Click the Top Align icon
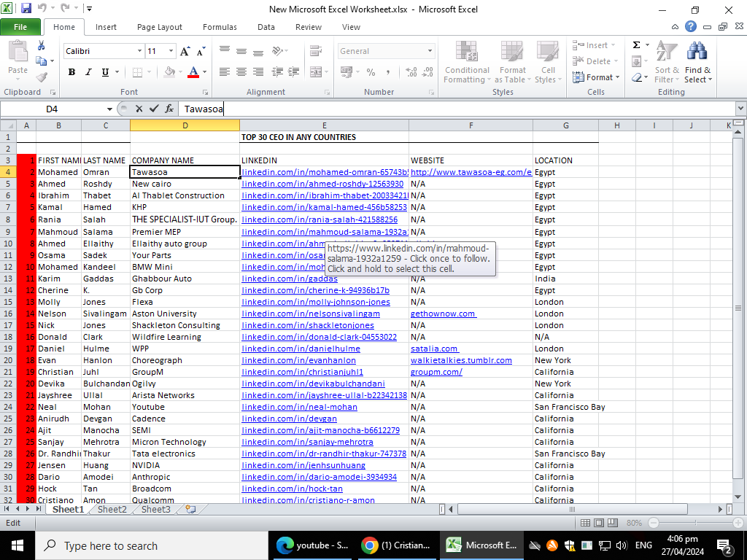The height and width of the screenshot is (560, 747). point(225,51)
